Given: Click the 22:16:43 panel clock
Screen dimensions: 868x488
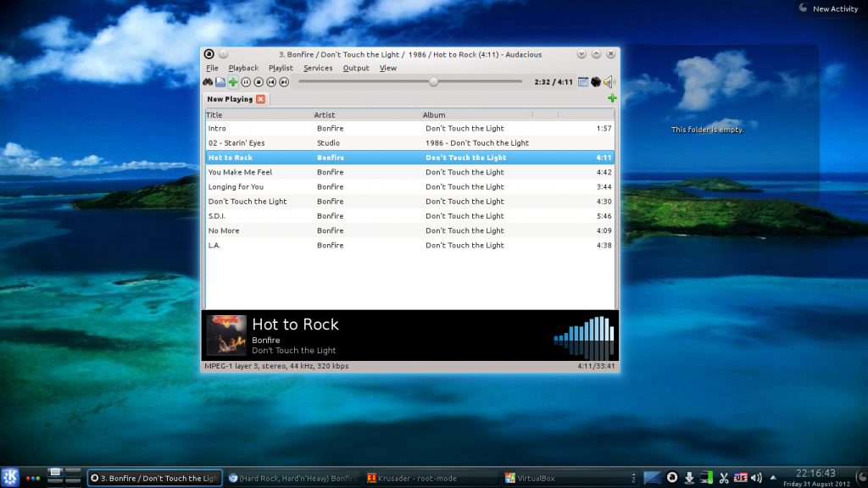Looking at the screenshot, I should coord(815,473).
